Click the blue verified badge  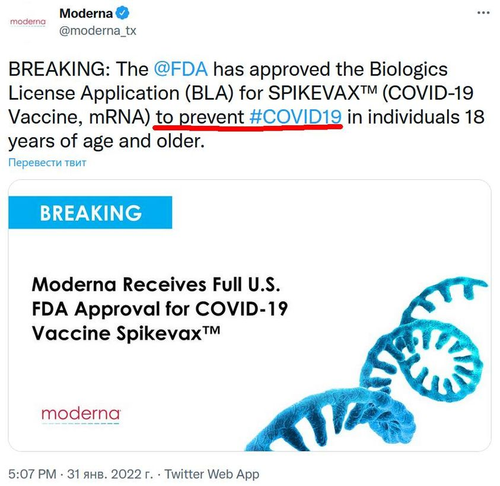pos(122,13)
